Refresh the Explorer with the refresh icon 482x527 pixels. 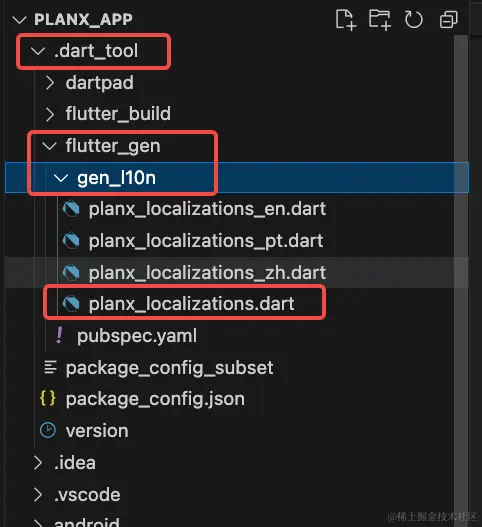point(414,20)
